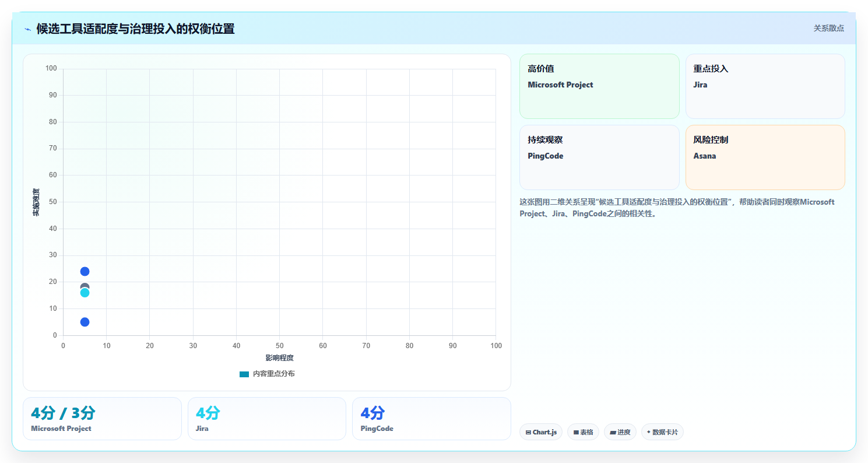This screenshot has width=868, height=463.
Task: Click the x-axis tick label 50
Action: point(279,346)
